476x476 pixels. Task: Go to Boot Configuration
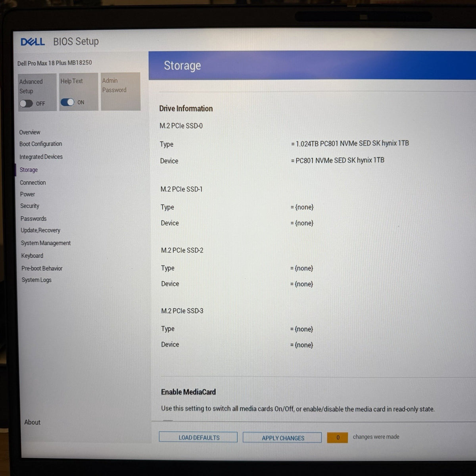tap(41, 144)
